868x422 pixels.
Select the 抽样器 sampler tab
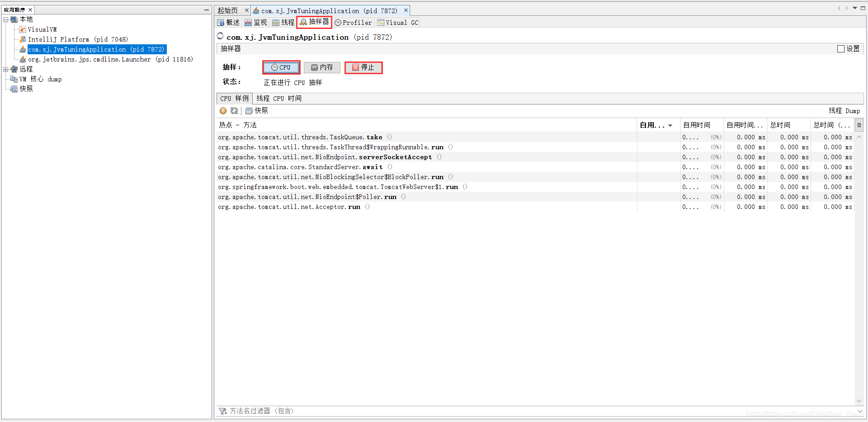pyautogui.click(x=314, y=22)
